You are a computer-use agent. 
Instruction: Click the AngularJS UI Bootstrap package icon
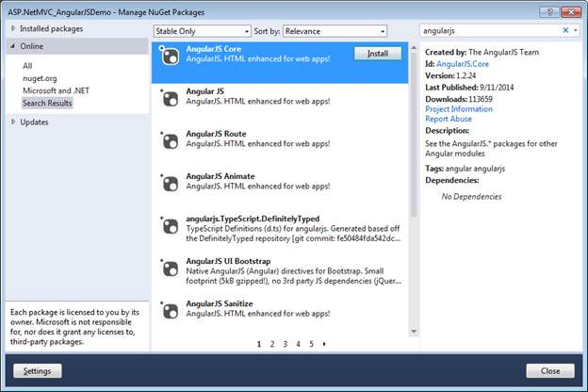pyautogui.click(x=170, y=269)
